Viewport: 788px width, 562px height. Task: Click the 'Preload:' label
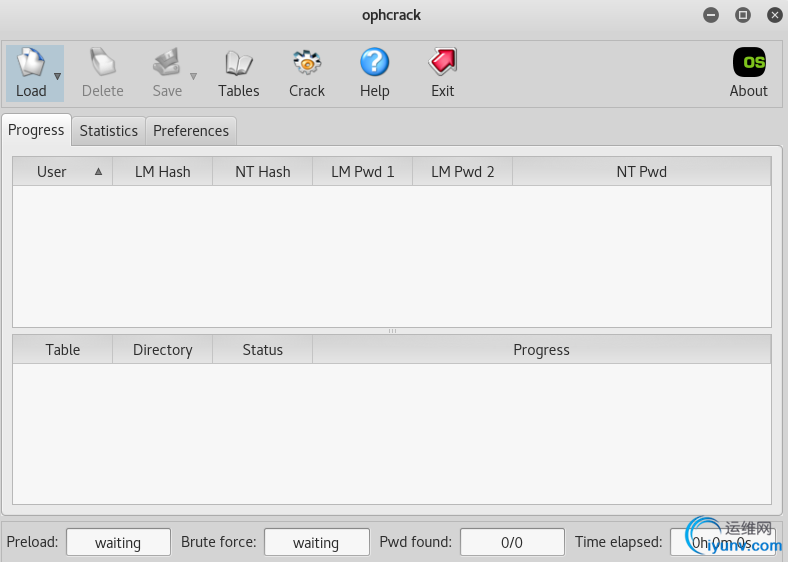(33, 542)
